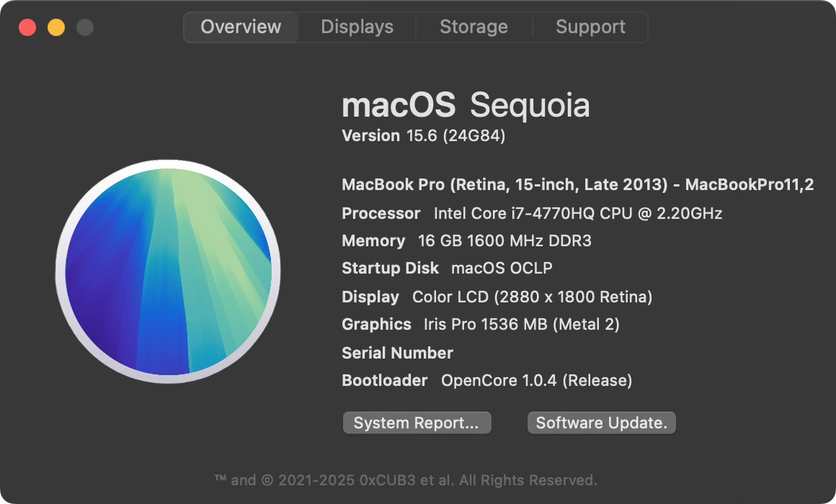
Task: Click the Software Update button
Action: (601, 423)
